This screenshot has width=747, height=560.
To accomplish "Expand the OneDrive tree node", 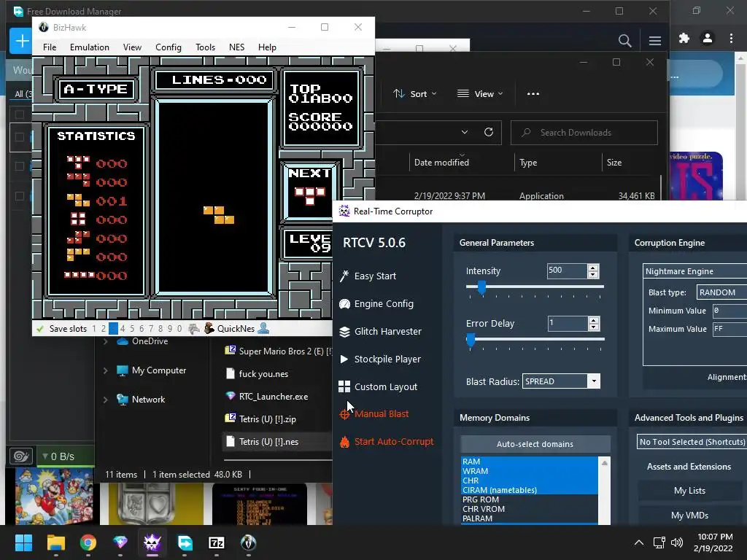I will pyautogui.click(x=105, y=341).
